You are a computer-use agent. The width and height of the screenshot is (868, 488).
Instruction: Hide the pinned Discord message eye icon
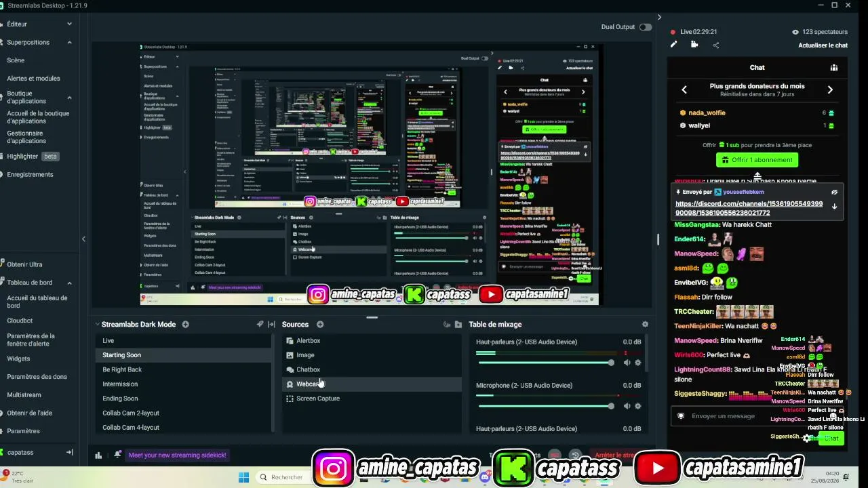click(834, 192)
